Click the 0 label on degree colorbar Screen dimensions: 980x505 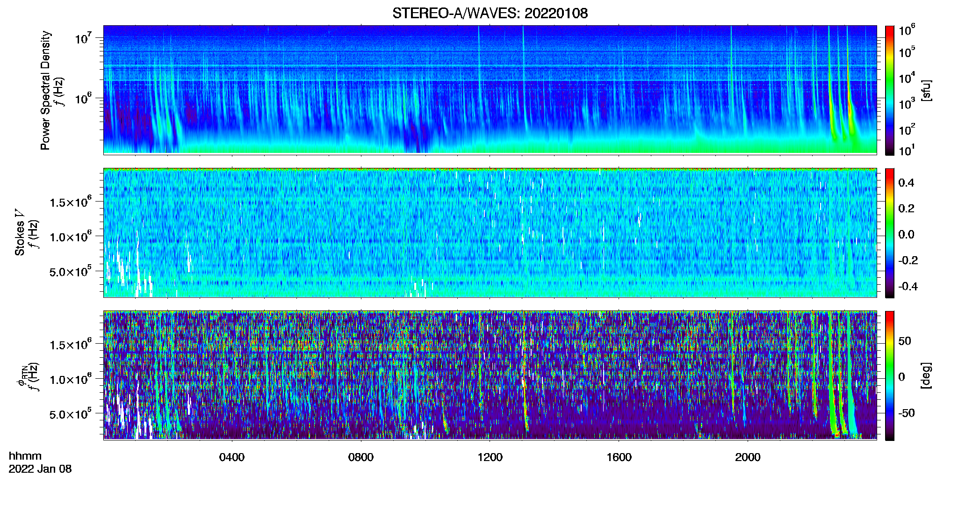point(901,377)
